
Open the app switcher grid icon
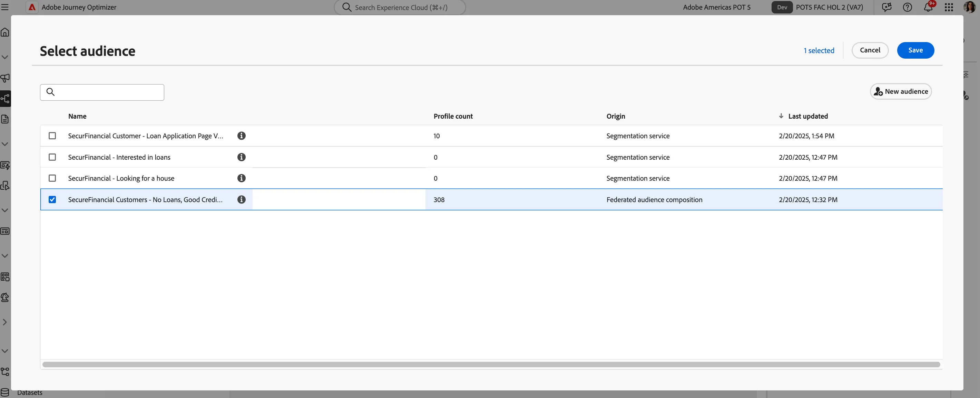[x=949, y=7]
